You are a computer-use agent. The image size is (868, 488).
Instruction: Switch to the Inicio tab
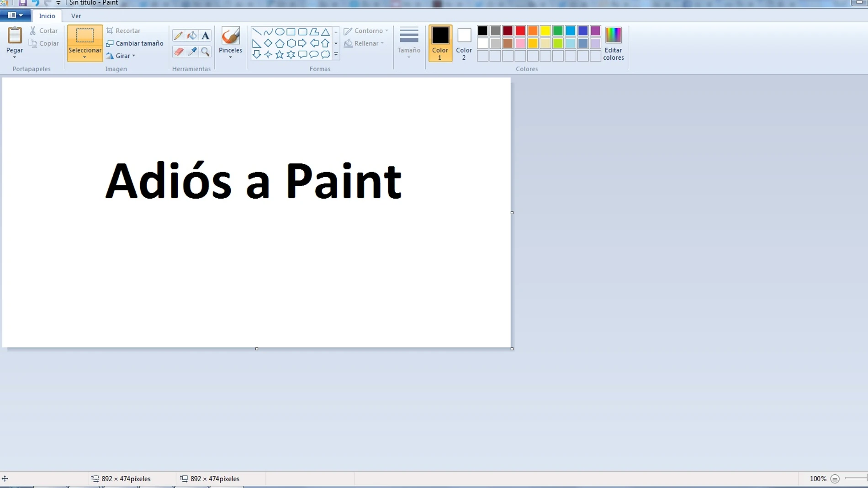coord(47,16)
